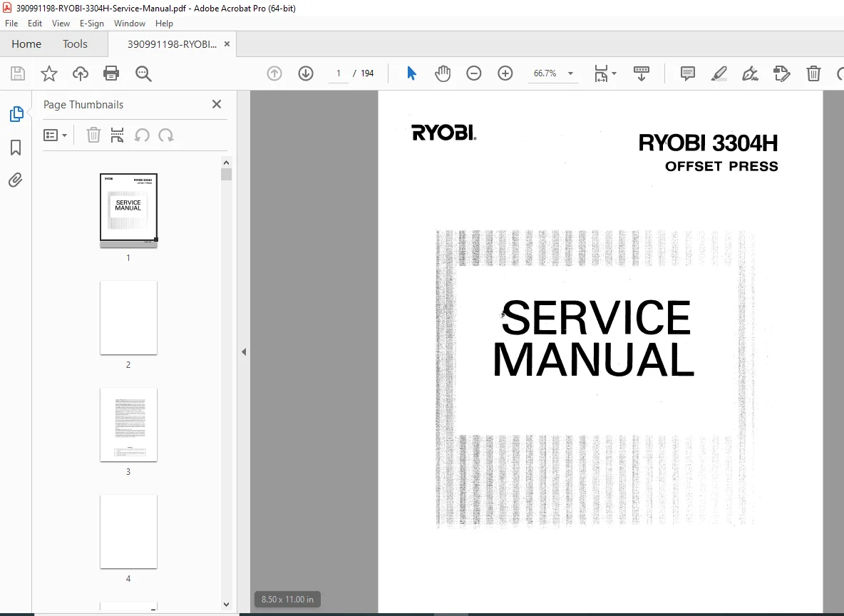Click the fit page width icon
The width and height of the screenshot is (844, 616).
[601, 73]
